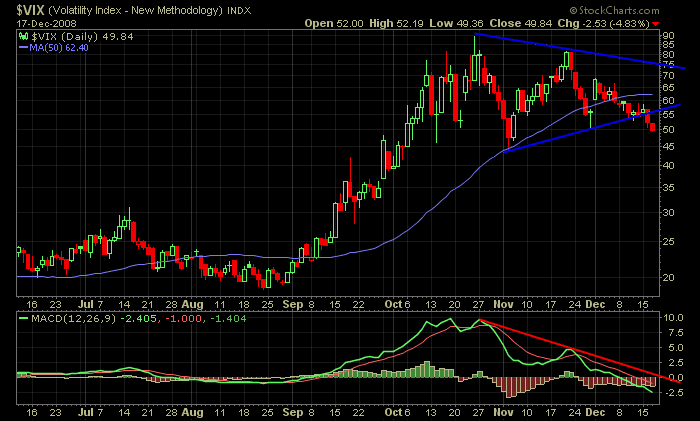Image resolution: width=700 pixels, height=421 pixels.
Task: Click the Sep label on the price panel date axis
Action: tap(293, 304)
